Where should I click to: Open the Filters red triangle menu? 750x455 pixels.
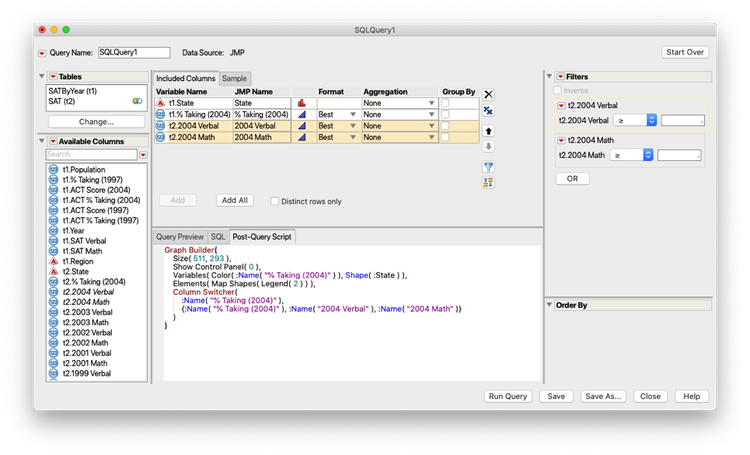[x=561, y=77]
